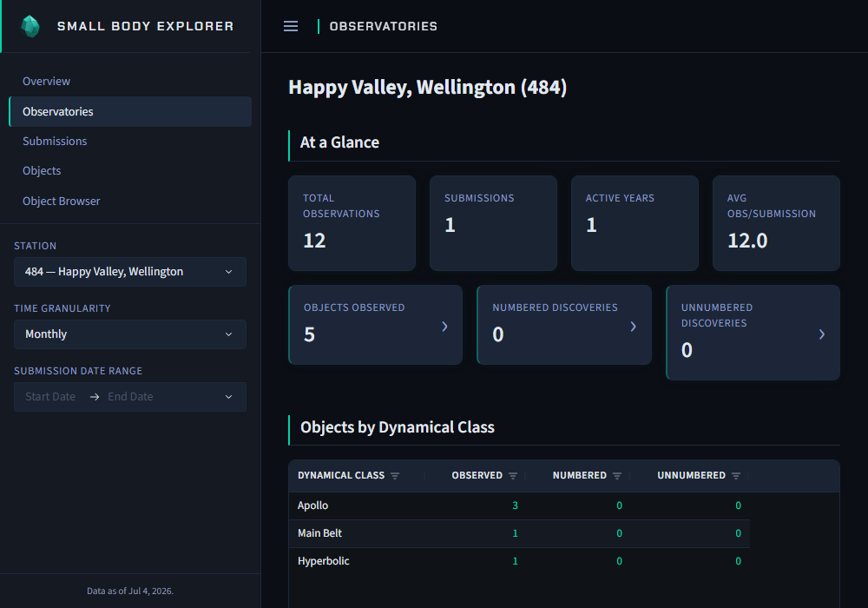
Task: Select the Hyperbolic row label
Action: (x=323, y=561)
